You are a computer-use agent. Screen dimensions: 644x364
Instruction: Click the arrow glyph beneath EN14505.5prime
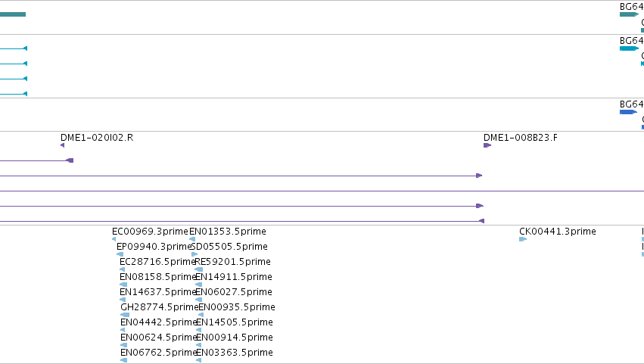(199, 330)
